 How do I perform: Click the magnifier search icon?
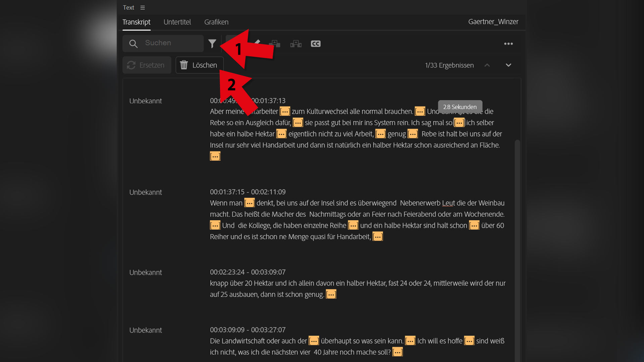click(x=133, y=44)
